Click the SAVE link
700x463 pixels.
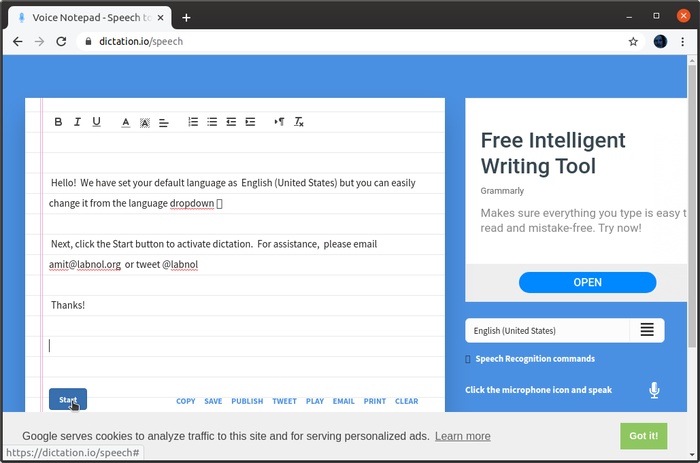click(x=213, y=401)
